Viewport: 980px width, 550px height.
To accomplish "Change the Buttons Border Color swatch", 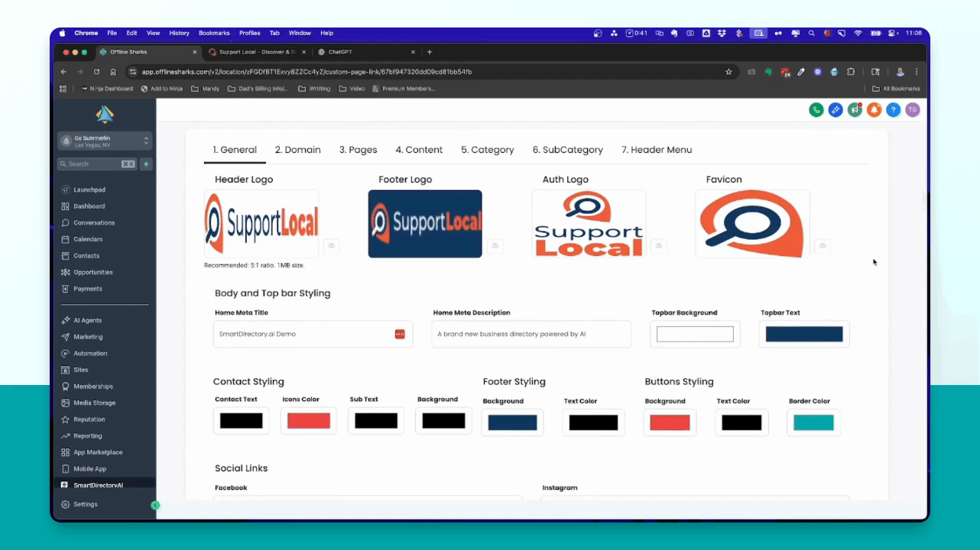I will pyautogui.click(x=813, y=422).
